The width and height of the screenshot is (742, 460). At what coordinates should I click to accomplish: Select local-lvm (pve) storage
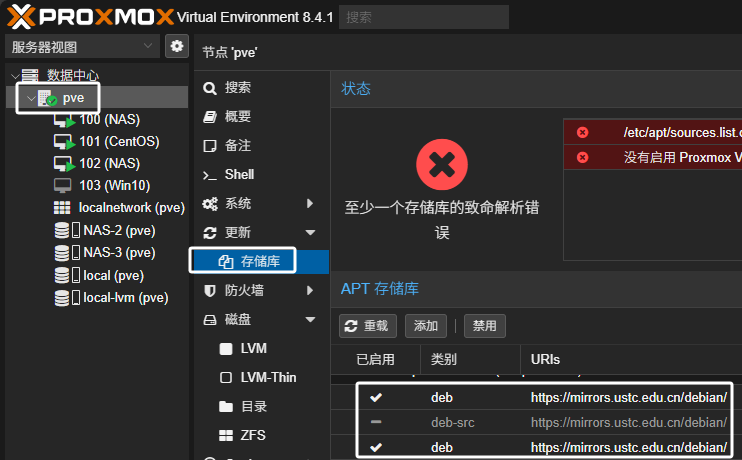tap(126, 298)
